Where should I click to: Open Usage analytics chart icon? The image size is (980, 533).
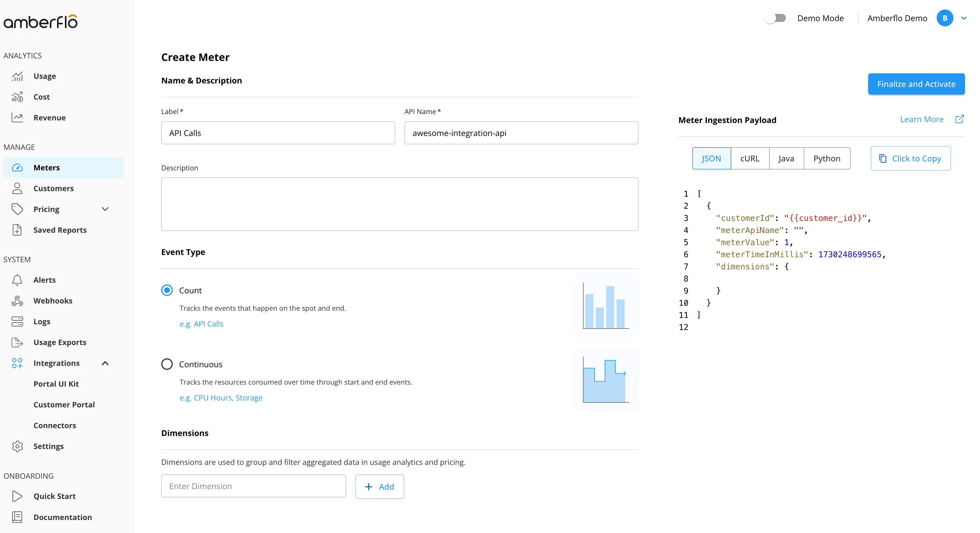[x=17, y=76]
